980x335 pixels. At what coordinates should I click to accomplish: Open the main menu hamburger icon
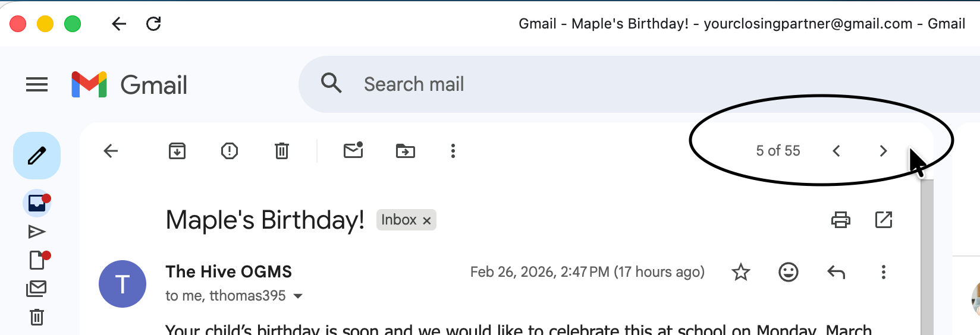pos(37,84)
